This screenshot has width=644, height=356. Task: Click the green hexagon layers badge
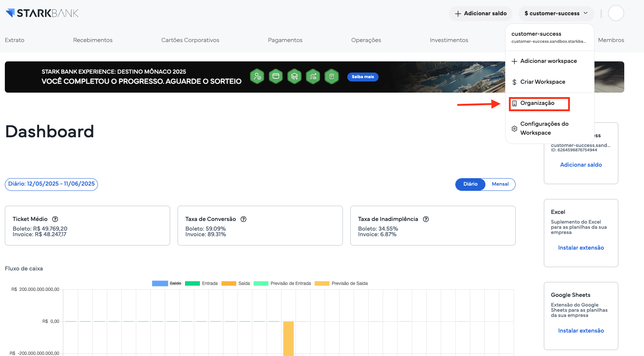(x=294, y=77)
